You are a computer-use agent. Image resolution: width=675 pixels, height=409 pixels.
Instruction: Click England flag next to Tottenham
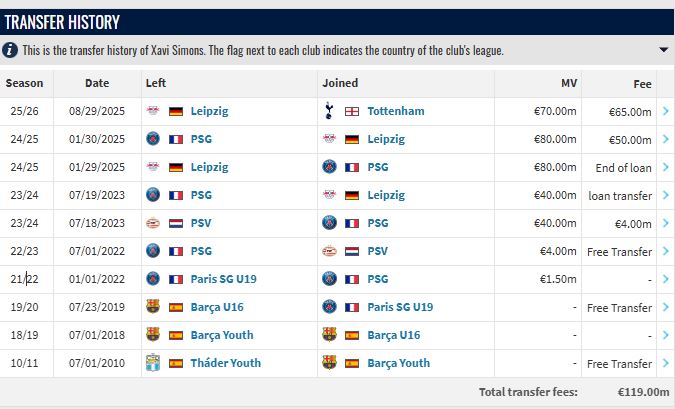click(x=352, y=111)
